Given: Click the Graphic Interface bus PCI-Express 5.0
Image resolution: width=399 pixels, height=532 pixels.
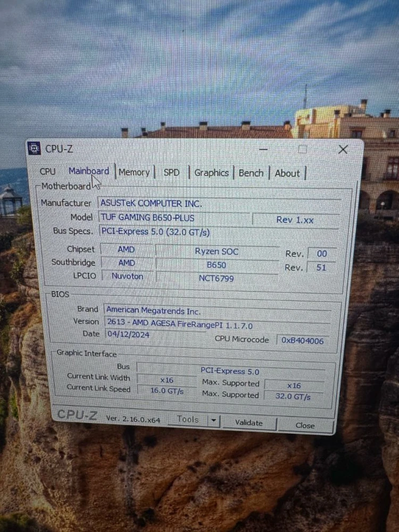Looking at the screenshot, I should 230,370.
